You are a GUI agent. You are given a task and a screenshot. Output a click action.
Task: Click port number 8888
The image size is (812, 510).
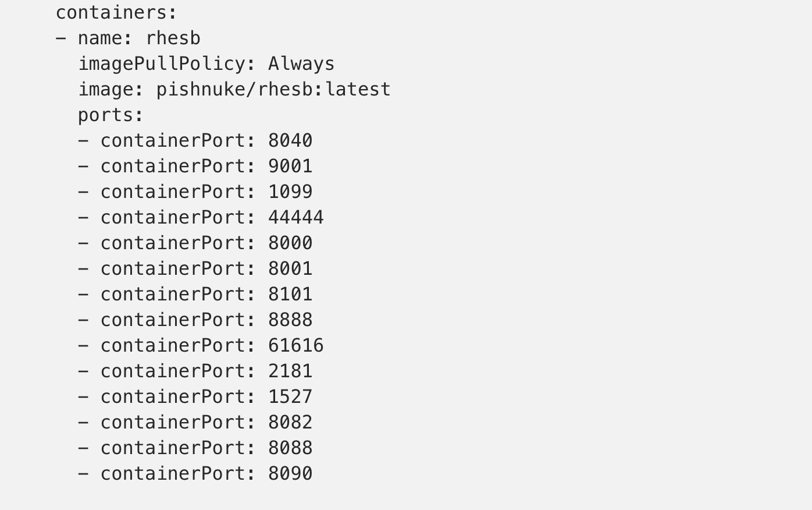tap(290, 320)
